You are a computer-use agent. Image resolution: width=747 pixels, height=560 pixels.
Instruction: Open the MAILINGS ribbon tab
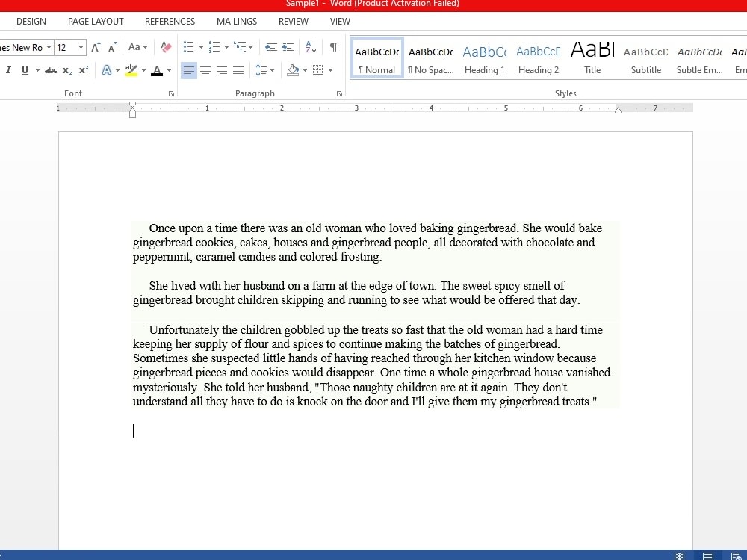236,21
